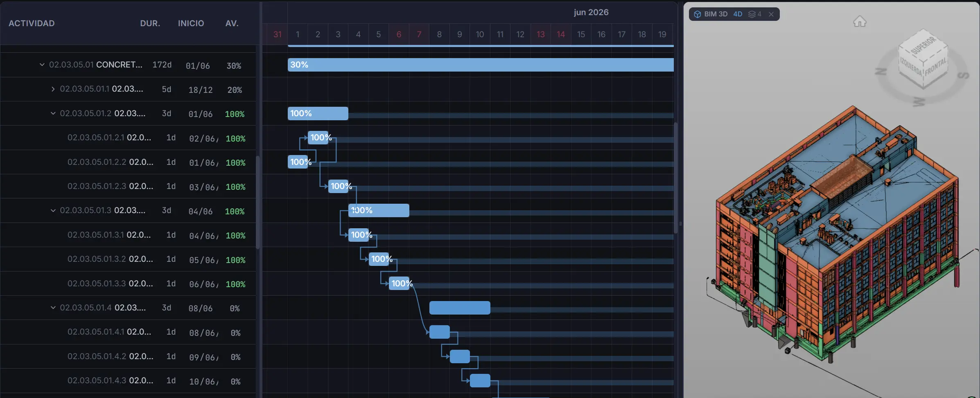Collapse the 02.03.05.01.4 row
Screen dimensions: 980x398
[53, 308]
